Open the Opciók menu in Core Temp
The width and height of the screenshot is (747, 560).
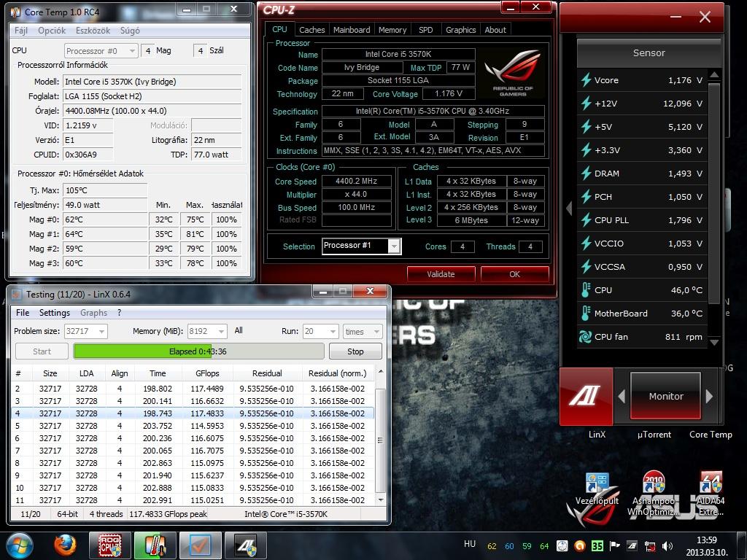coord(52,31)
